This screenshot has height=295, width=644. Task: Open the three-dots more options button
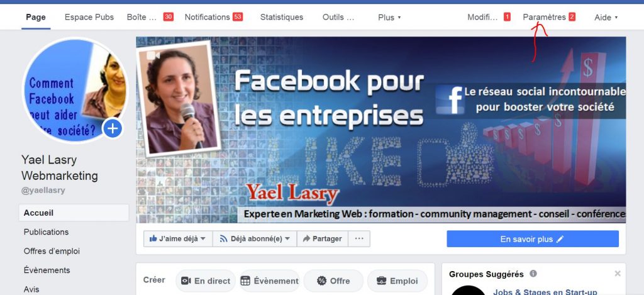359,239
